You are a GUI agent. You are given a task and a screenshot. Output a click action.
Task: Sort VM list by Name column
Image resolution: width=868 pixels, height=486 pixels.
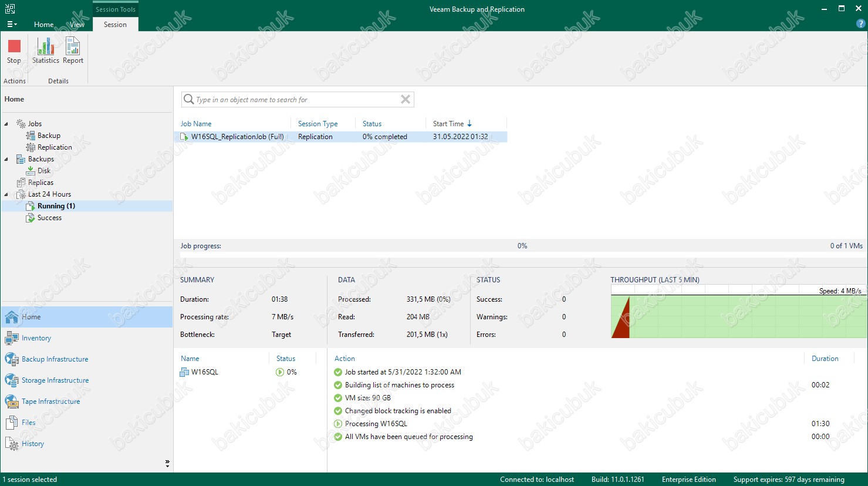point(190,359)
